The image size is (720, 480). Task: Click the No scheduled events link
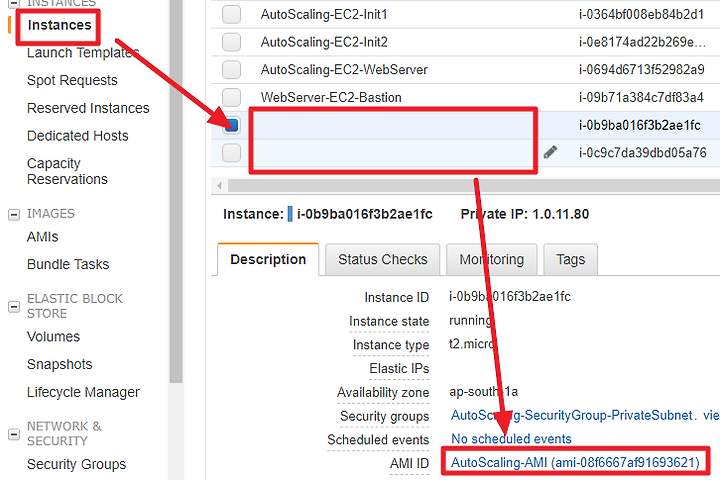pyautogui.click(x=511, y=439)
